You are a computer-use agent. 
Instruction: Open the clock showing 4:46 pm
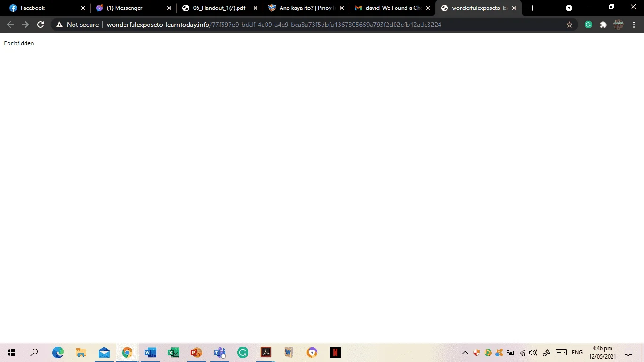point(603,353)
